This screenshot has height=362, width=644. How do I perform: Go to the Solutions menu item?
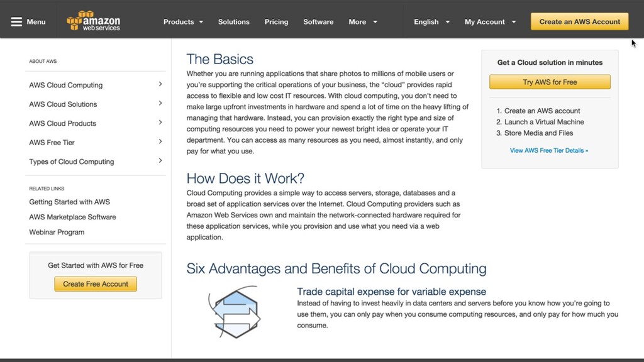pyautogui.click(x=234, y=22)
